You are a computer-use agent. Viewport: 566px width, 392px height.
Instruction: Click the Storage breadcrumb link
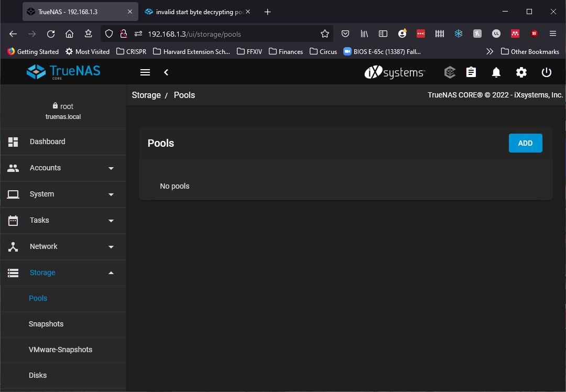[146, 95]
